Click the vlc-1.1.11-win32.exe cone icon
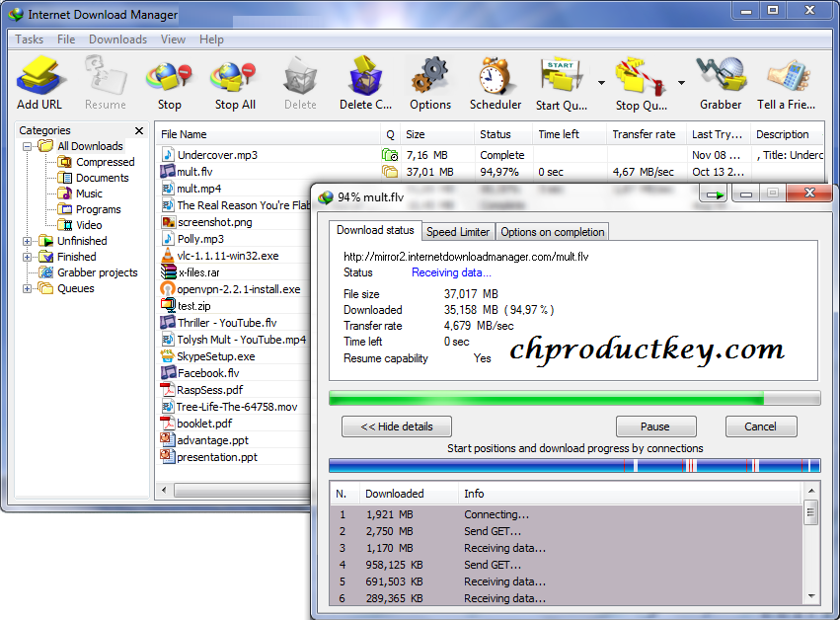Screen dimensions: 840x620 [168, 256]
